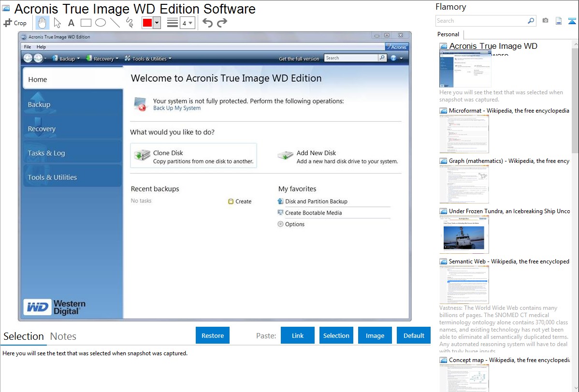Image resolution: width=579 pixels, height=392 pixels.
Task: Select the Crop tool
Action: point(15,23)
